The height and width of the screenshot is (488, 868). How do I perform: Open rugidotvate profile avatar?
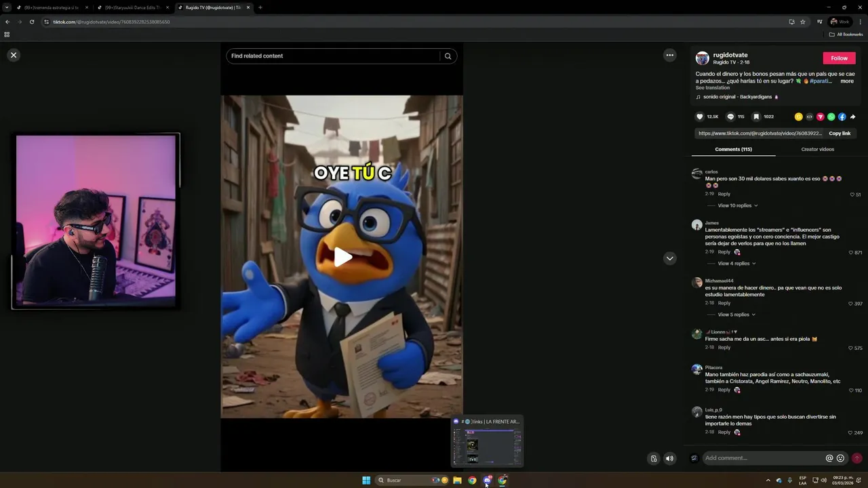click(702, 58)
